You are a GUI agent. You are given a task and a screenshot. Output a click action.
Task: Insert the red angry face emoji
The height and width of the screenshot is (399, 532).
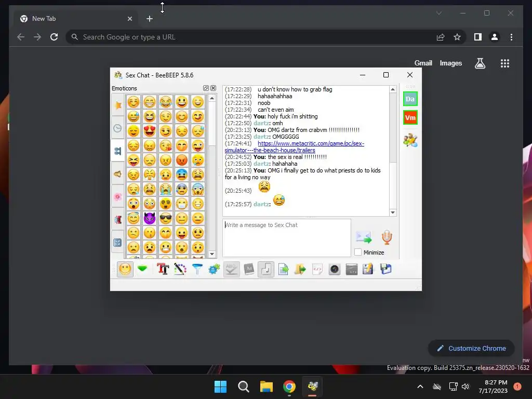click(182, 160)
